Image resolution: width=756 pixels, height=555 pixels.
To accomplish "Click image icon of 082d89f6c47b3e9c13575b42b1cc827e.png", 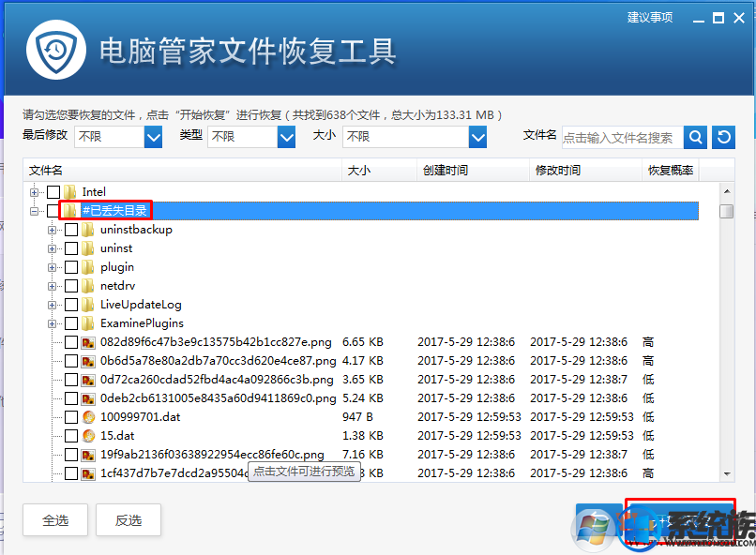I will (88, 342).
